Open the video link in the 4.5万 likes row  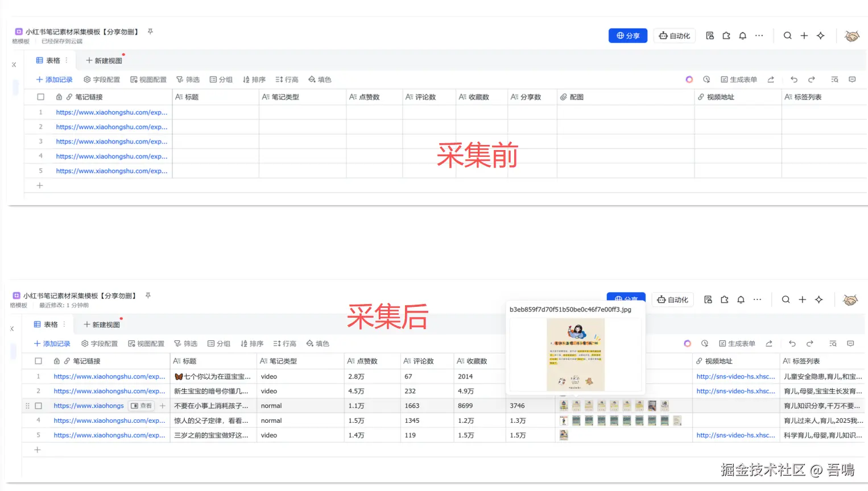point(736,391)
